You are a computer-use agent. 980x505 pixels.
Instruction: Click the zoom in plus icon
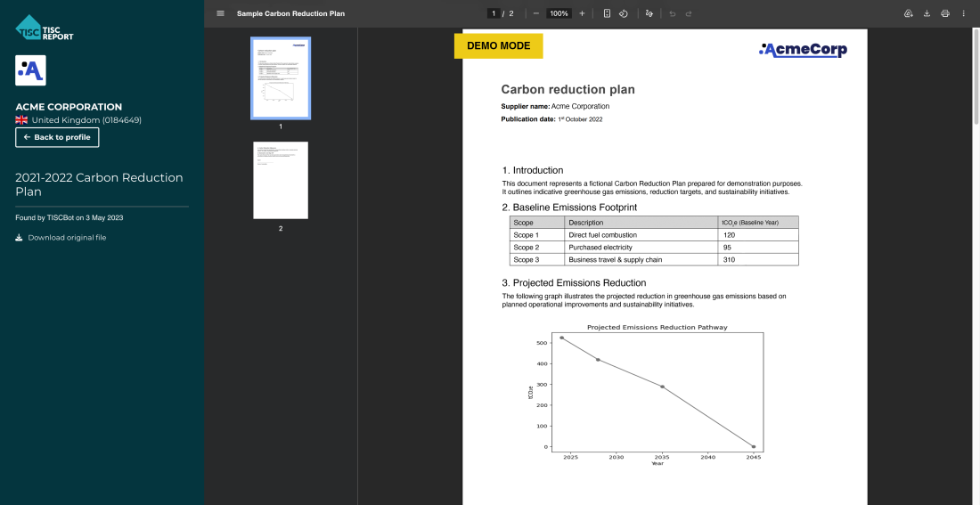582,13
